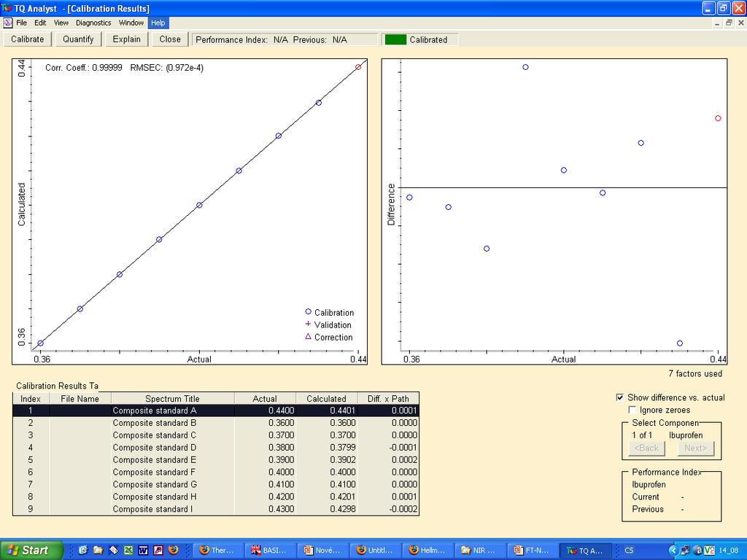Click the calculated value 0.3902
The image size is (747, 560).
tap(343, 460)
